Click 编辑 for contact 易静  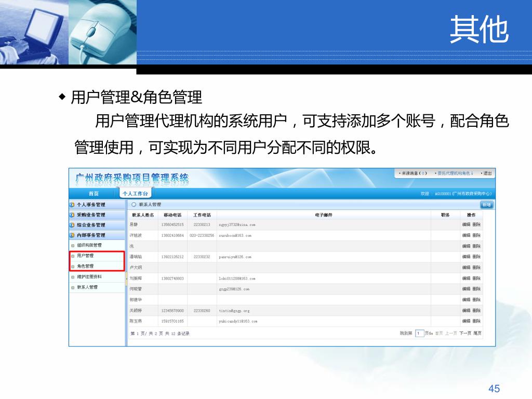(466, 224)
